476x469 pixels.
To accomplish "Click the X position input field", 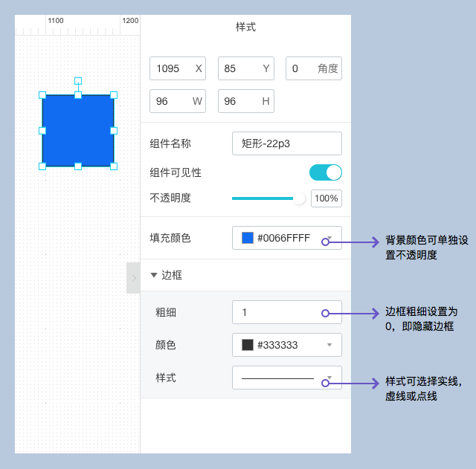I will [x=170, y=68].
